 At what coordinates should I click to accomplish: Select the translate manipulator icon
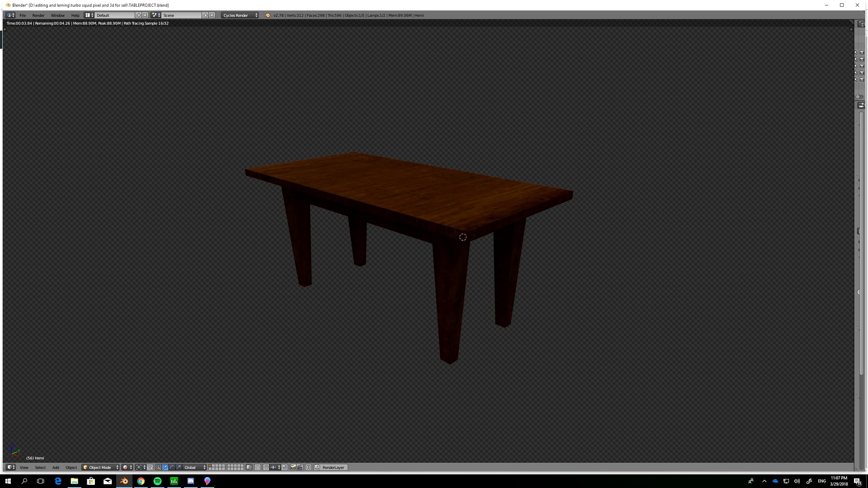coord(165,467)
